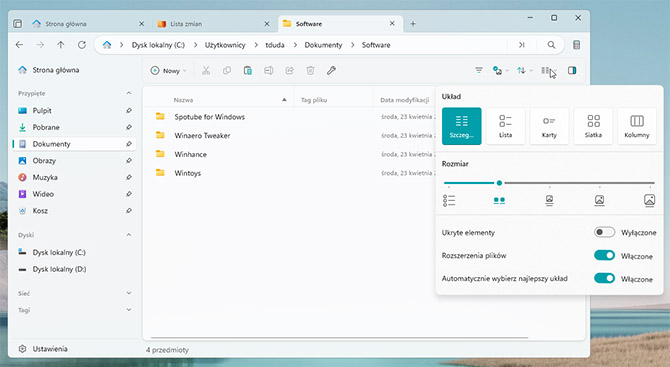Screen dimensions: 670x367
Task: Switch to Lista zmian tab
Action: pos(214,24)
